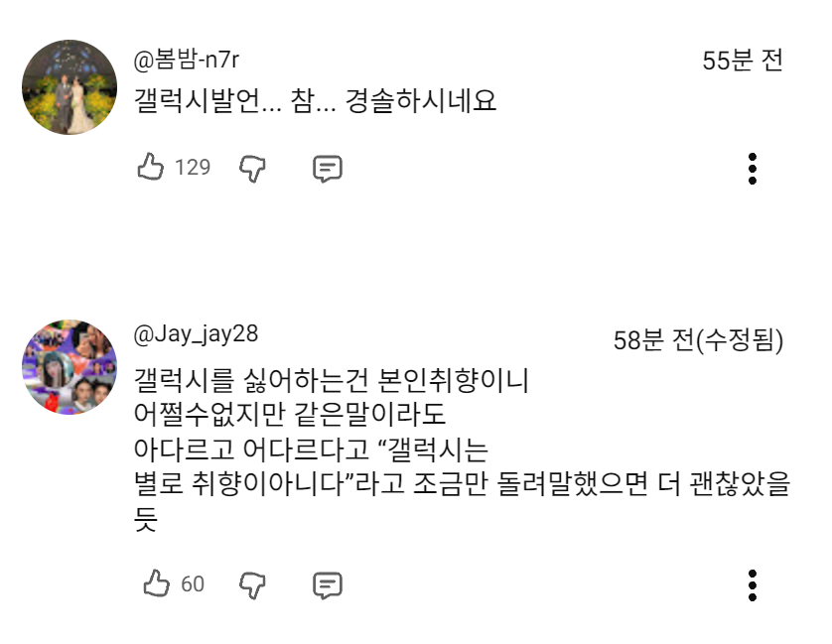The width and height of the screenshot is (832, 644).
Task: Go to the @Jay_jay28 channel link
Action: click(x=196, y=334)
